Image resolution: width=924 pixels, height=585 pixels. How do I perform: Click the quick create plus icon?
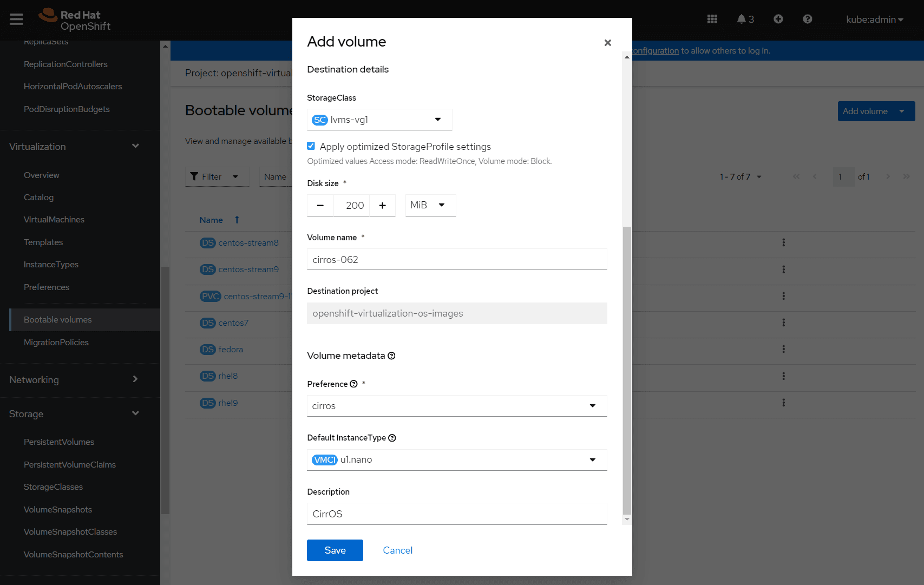[x=778, y=19]
